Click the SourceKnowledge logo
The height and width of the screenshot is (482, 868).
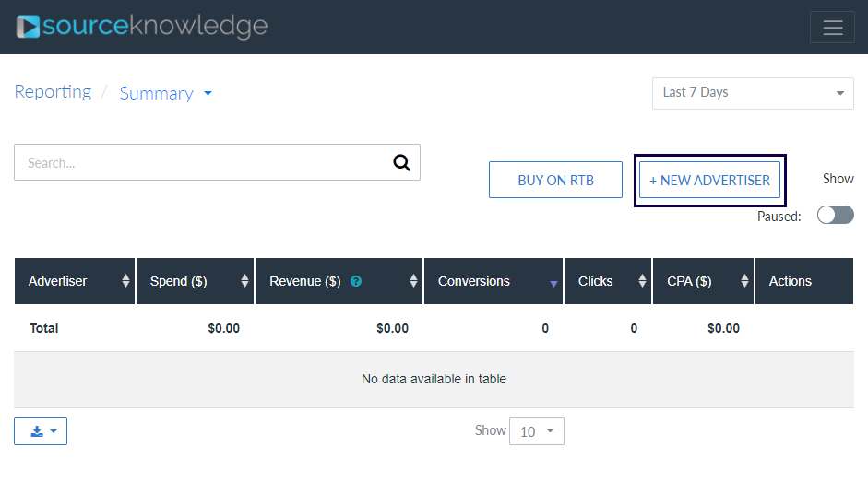(x=142, y=27)
